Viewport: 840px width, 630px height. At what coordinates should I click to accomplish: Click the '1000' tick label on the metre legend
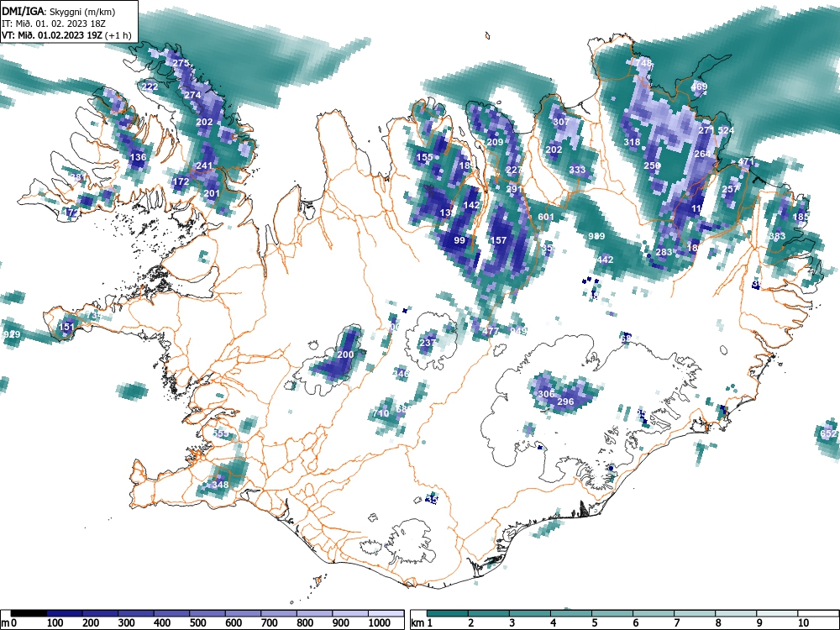click(x=380, y=623)
